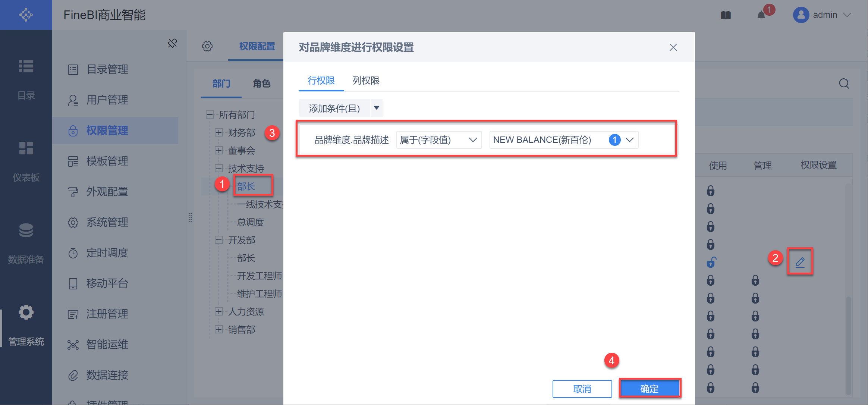This screenshot has height=405, width=868.
Task: Switch to the 角色 tab
Action: point(261,84)
